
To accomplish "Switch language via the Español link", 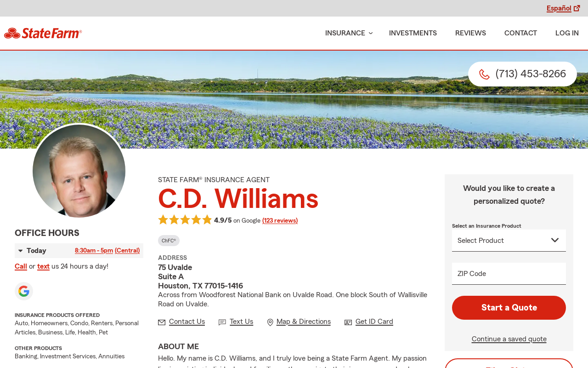I will click(x=559, y=8).
